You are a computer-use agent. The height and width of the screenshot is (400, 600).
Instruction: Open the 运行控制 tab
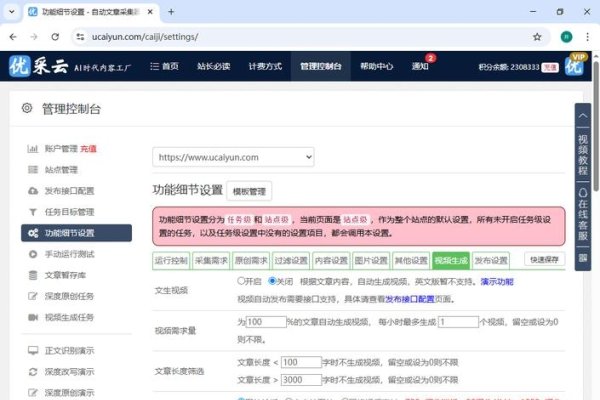coord(171,261)
